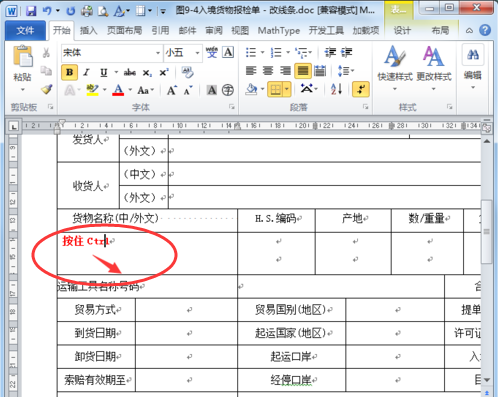498x397 pixels.
Task: Click the Sort A-Z icon
Action: pos(336,89)
